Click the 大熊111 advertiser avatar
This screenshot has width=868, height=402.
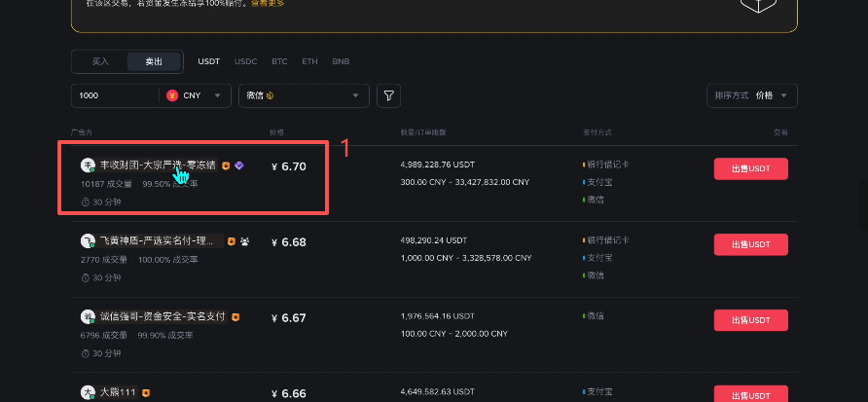[88, 392]
